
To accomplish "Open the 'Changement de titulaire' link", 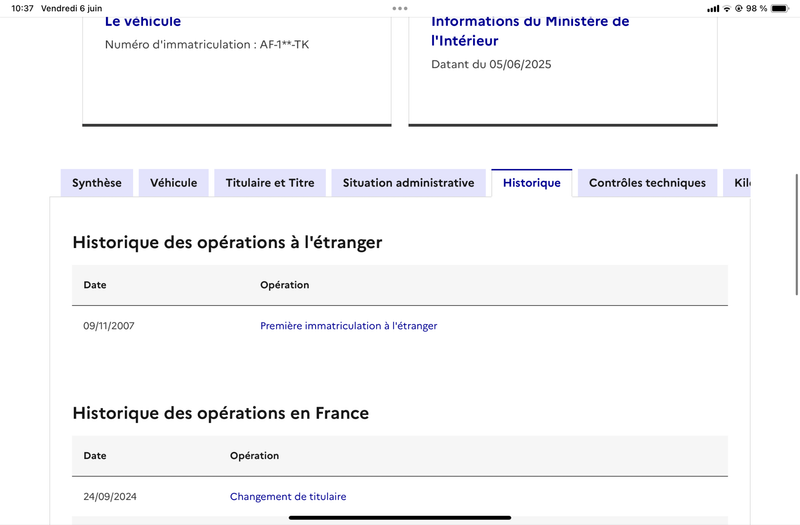I will 288,496.
